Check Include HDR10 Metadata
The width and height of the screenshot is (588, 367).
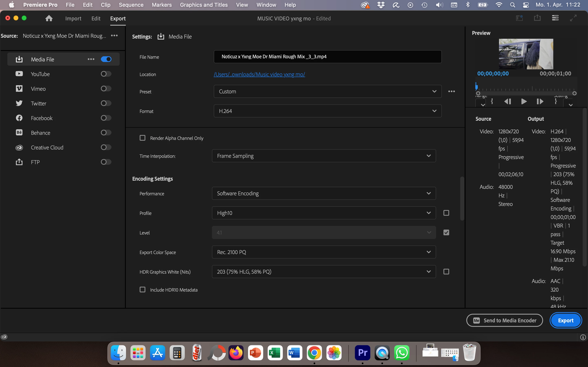click(143, 290)
